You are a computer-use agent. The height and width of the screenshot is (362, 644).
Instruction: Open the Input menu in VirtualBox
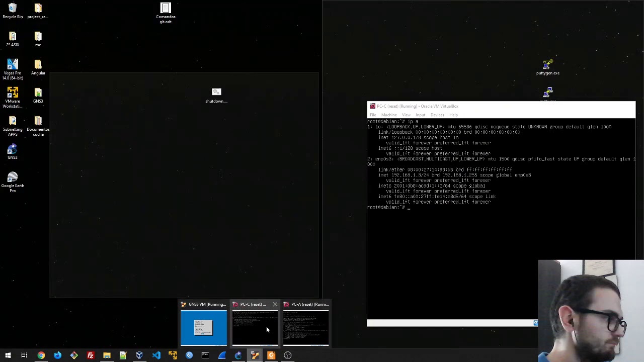(420, 115)
